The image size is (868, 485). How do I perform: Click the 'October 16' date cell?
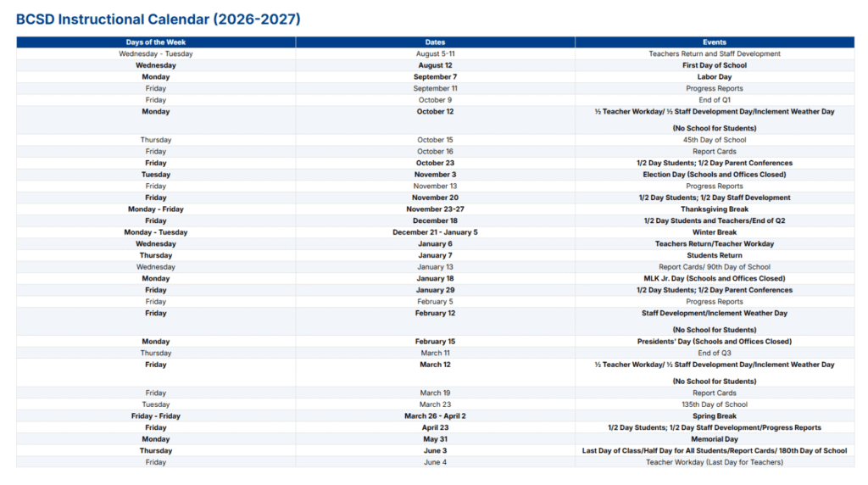tap(435, 152)
